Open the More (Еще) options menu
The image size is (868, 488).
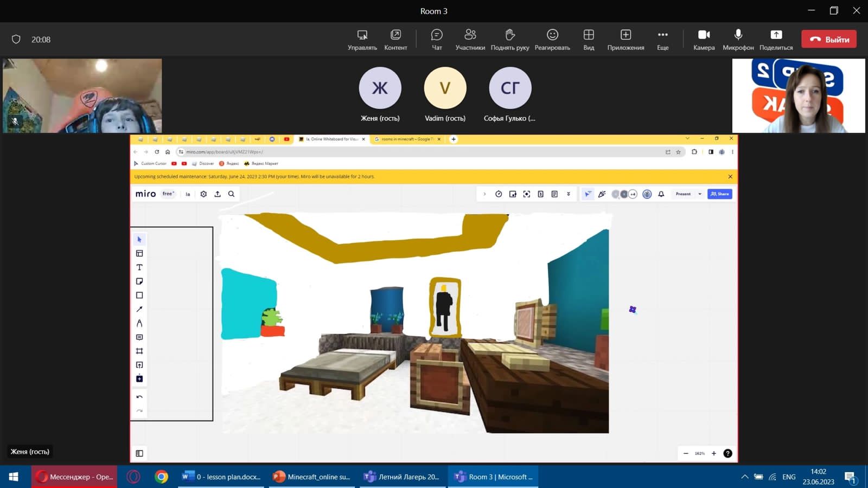point(662,40)
